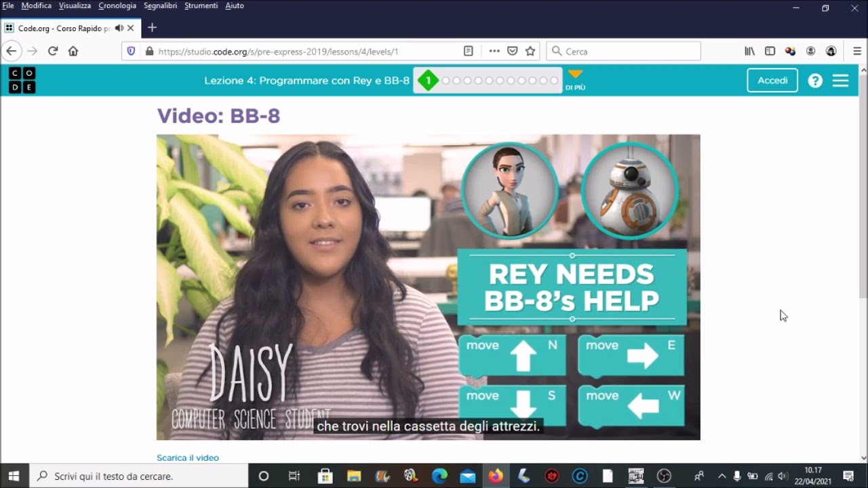Open the Code.org hamburger menu
Viewport: 868px width, 488px height.
[840, 81]
